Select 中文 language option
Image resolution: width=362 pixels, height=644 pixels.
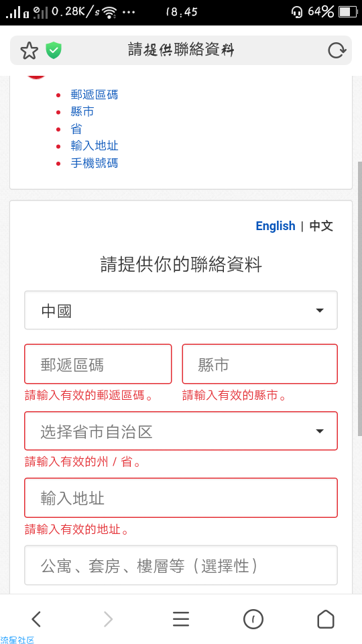pos(321,226)
